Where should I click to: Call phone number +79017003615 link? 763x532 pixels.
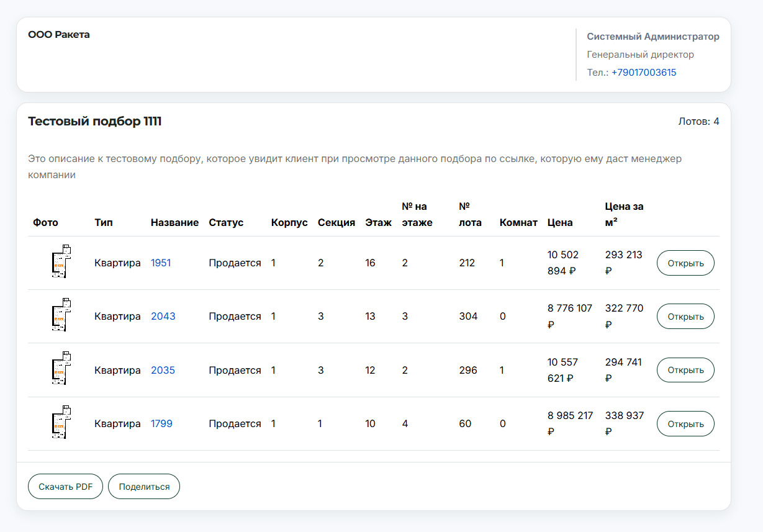[644, 73]
